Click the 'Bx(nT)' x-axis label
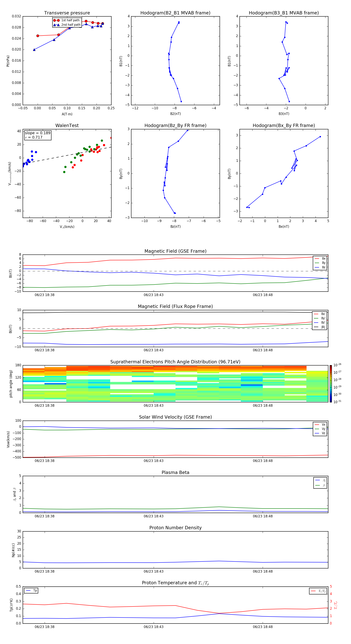The image size is (351, 644). [x=284, y=227]
